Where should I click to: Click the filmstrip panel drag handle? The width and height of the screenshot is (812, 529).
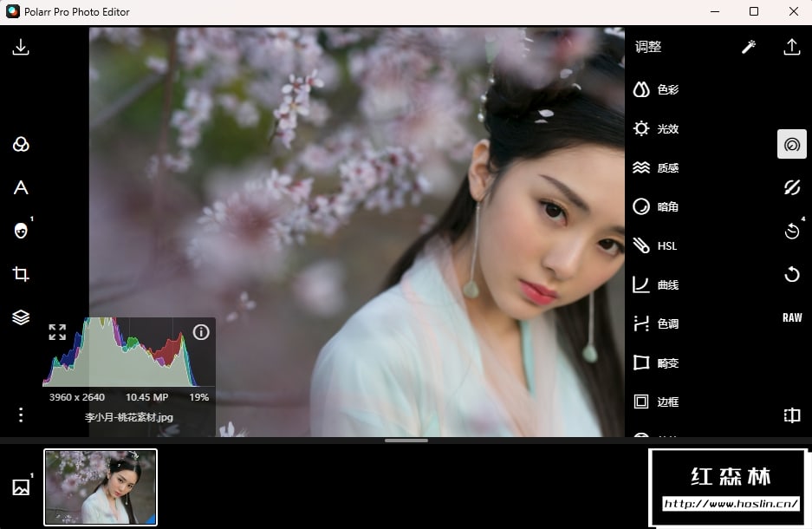[x=406, y=441]
